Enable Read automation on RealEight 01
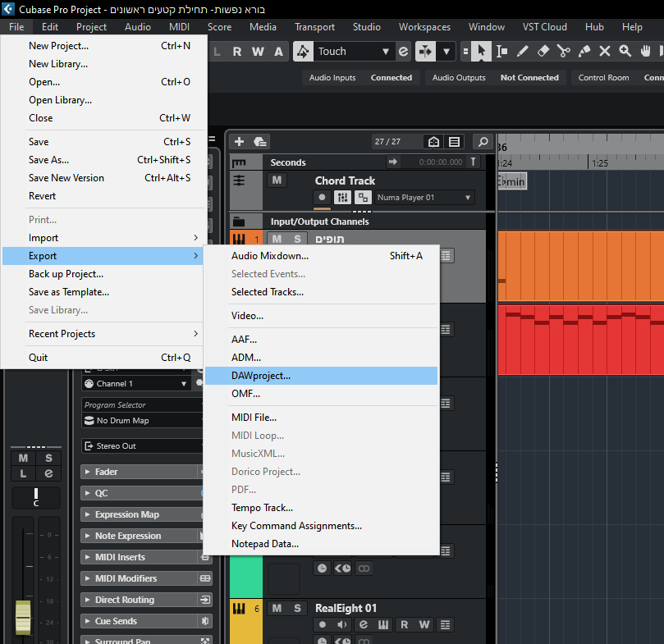This screenshot has width=664, height=644. [405, 625]
